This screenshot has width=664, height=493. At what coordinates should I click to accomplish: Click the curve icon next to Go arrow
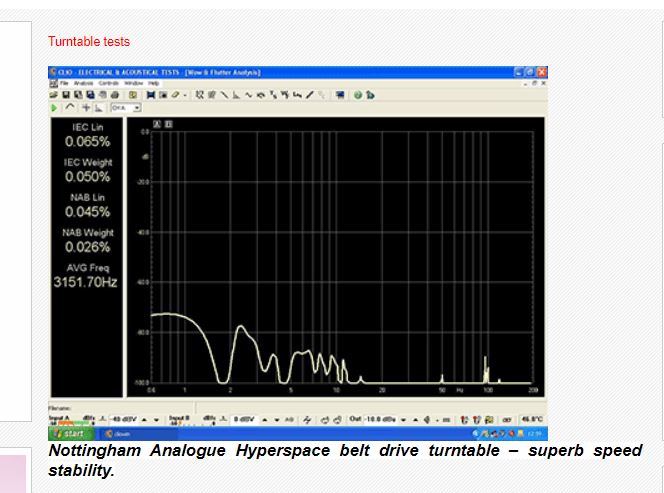coord(70,107)
